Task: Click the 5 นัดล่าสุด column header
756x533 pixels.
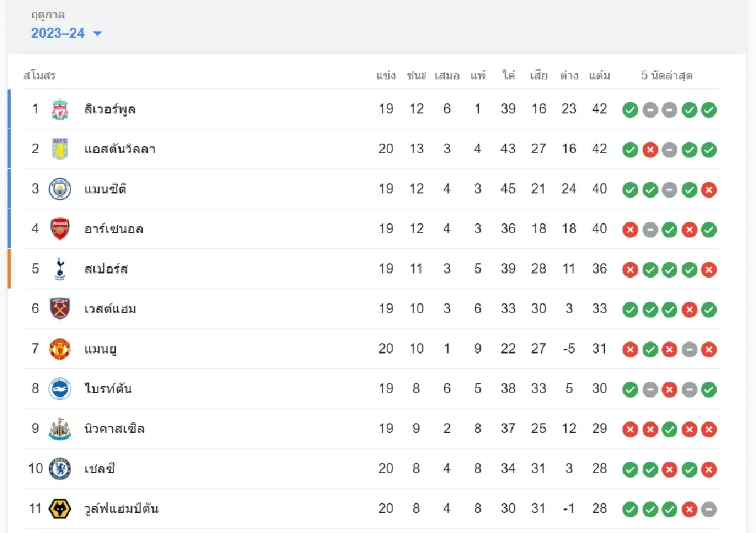Action: (x=667, y=76)
